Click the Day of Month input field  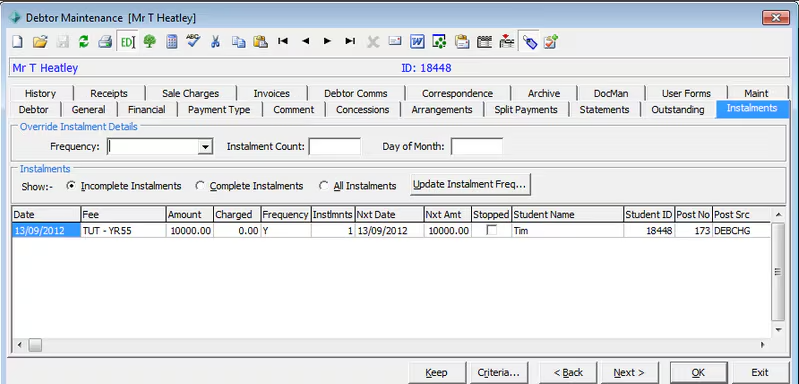click(477, 147)
